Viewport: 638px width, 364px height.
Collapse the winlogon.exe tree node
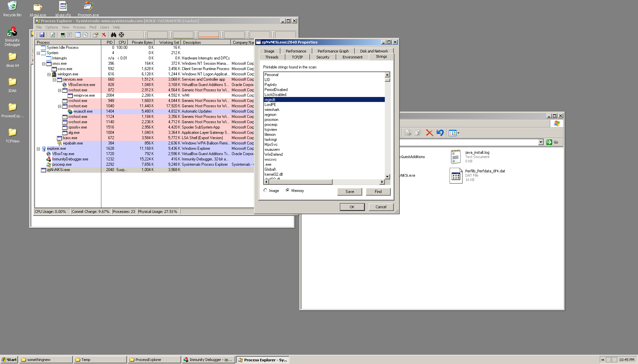49,74
